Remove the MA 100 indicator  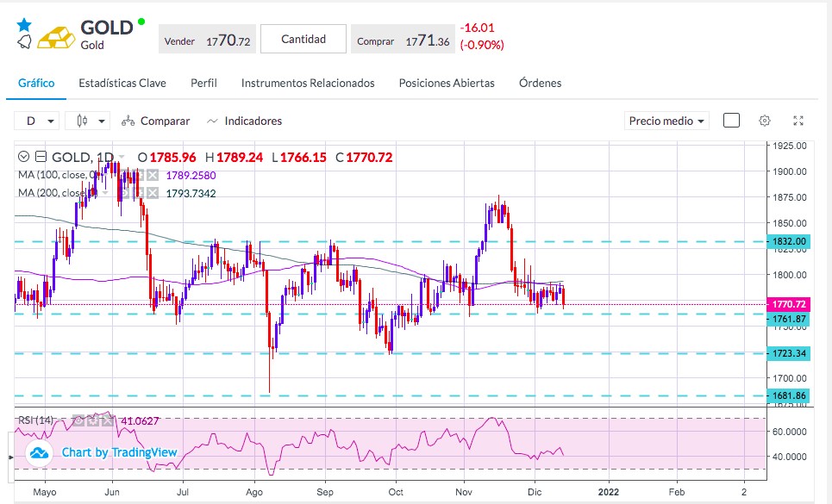153,176
